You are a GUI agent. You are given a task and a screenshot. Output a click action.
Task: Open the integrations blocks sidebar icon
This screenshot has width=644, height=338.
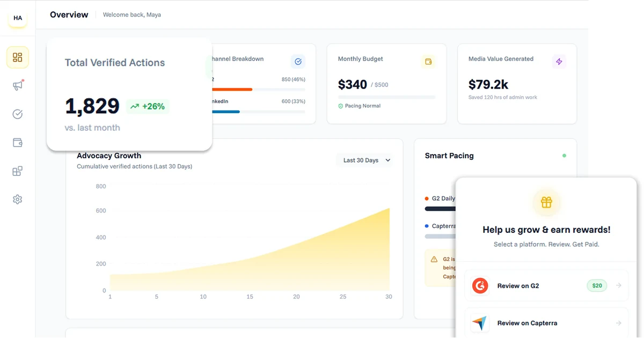click(18, 171)
